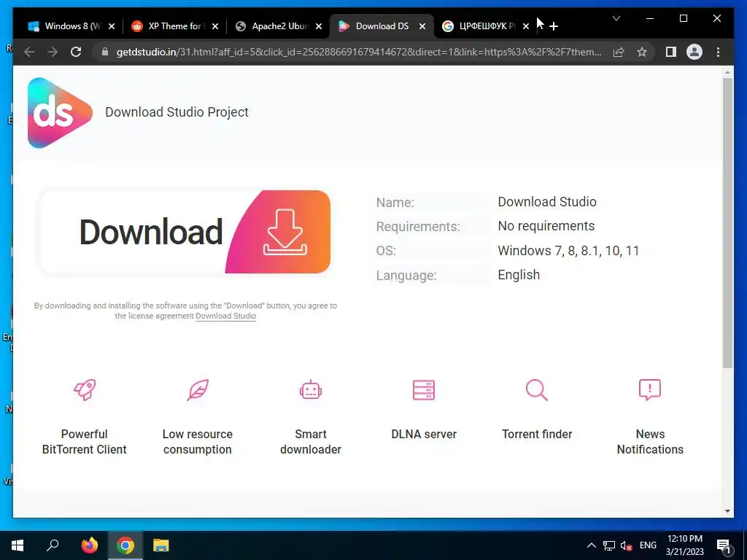Click the Language value 'English'

(x=519, y=275)
